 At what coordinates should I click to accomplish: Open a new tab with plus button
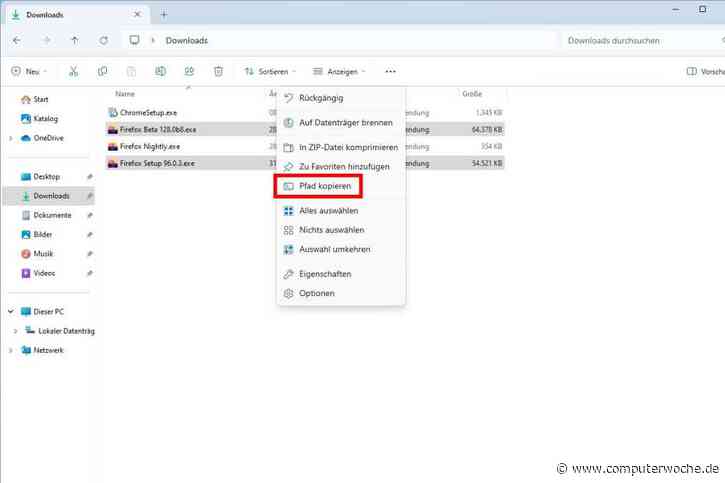coord(164,15)
